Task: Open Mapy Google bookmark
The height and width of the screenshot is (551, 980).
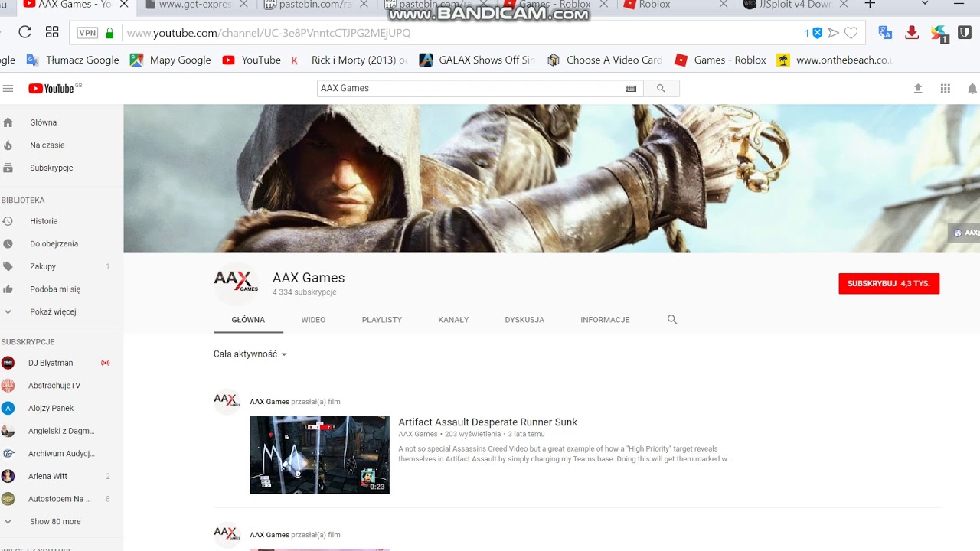Action: (x=171, y=60)
